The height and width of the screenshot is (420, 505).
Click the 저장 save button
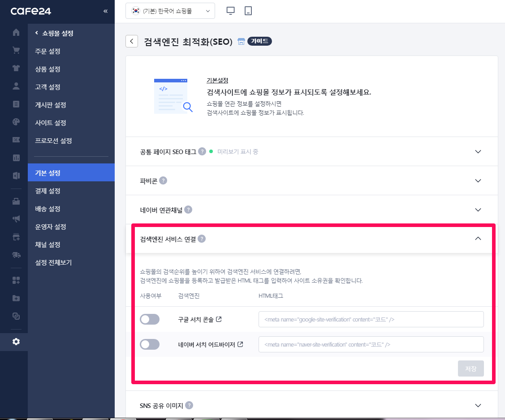(x=470, y=369)
